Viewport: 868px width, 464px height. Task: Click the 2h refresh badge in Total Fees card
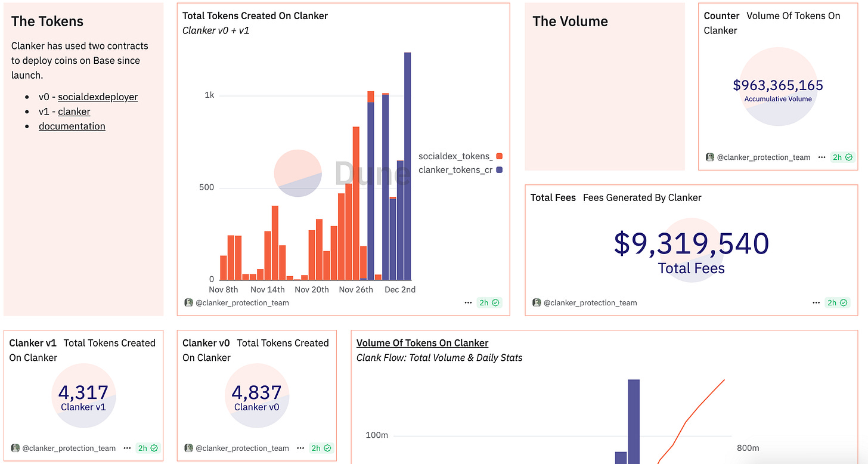coord(837,303)
